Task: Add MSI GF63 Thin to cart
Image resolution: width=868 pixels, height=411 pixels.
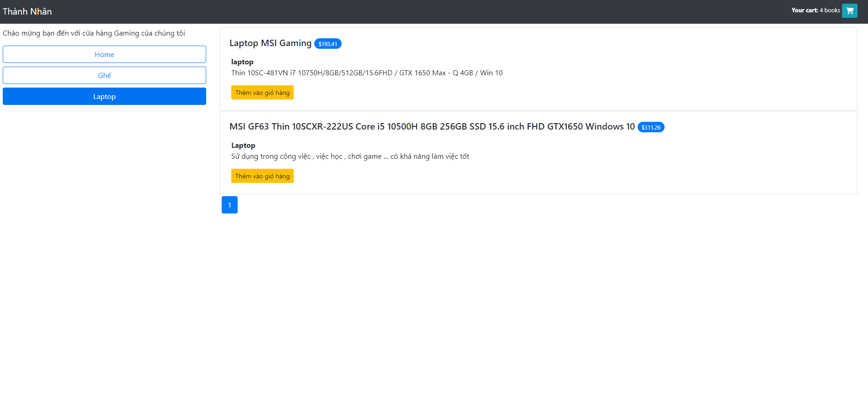Action: (x=262, y=176)
